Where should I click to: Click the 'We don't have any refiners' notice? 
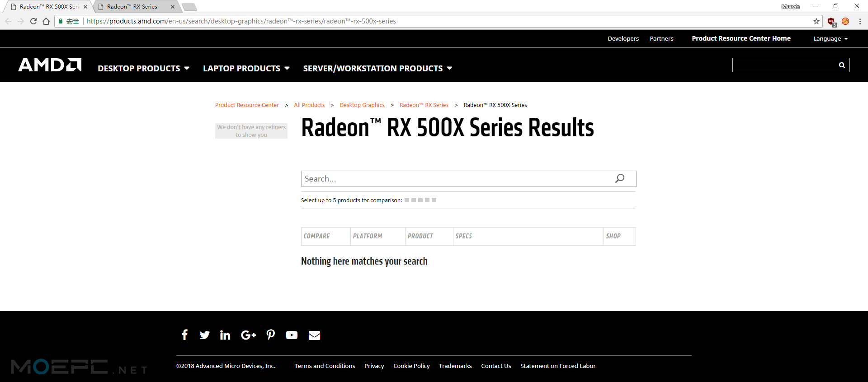(251, 131)
